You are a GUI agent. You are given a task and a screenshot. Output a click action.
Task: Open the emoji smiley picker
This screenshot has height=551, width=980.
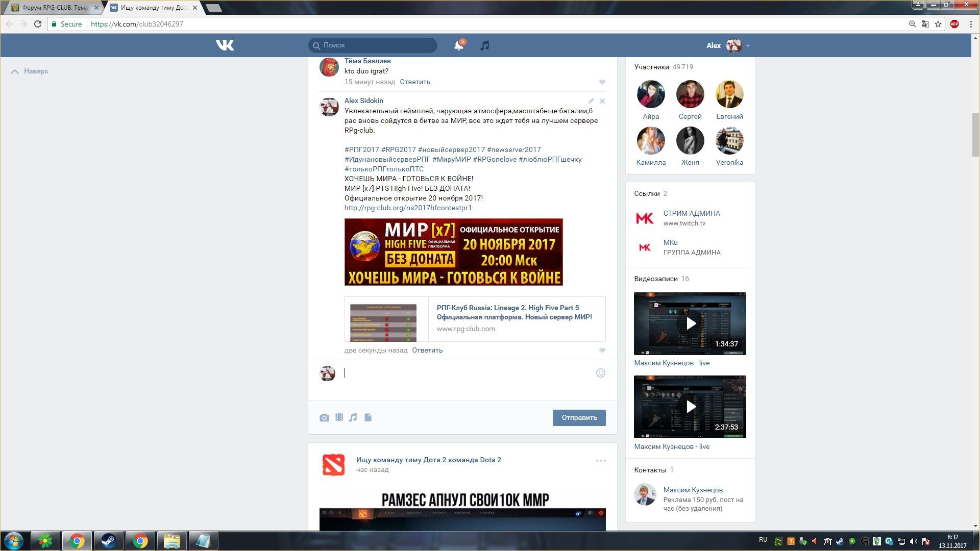[601, 373]
